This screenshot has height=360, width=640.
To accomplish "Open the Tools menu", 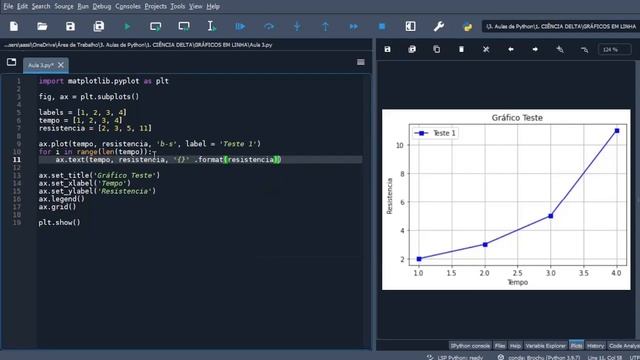I will (178, 6).
